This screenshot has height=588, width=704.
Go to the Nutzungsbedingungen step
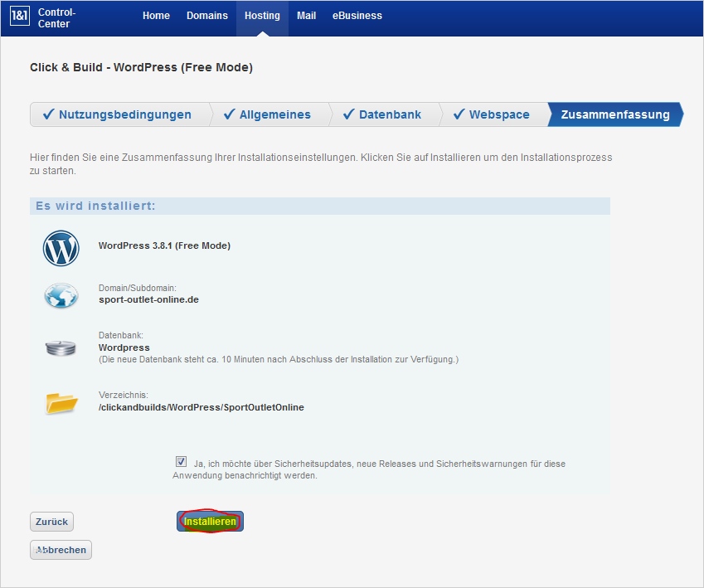pyautogui.click(x=120, y=114)
